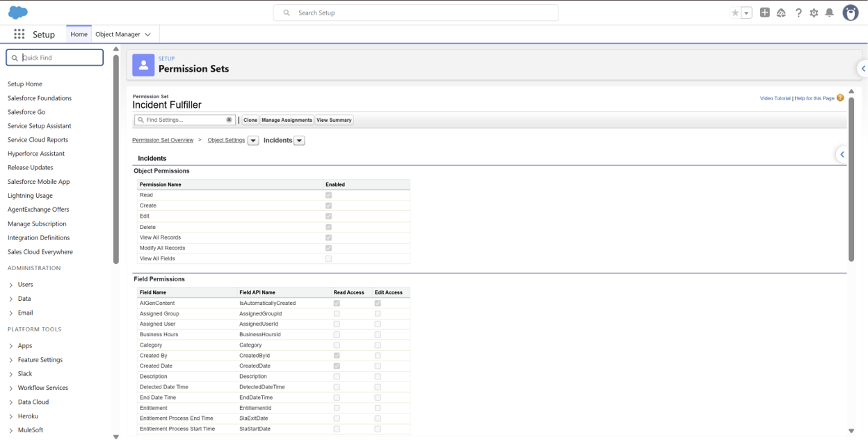Click the View Summary button

pyautogui.click(x=335, y=120)
